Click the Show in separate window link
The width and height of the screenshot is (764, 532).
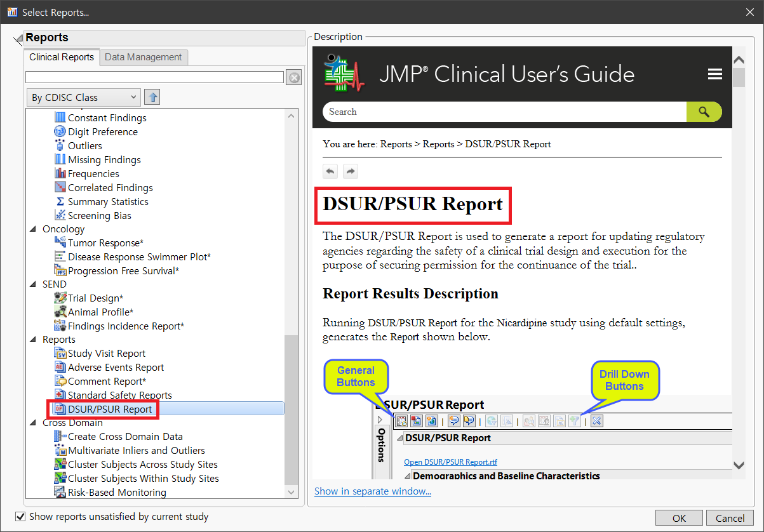[x=373, y=491]
